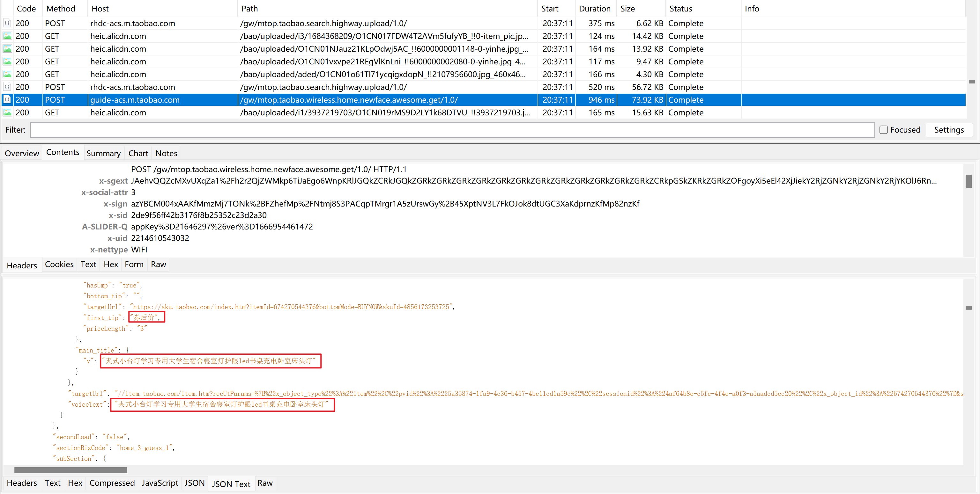Click image icon of 6000000002080-0-yinhe row
The image size is (980, 494).
7,62
